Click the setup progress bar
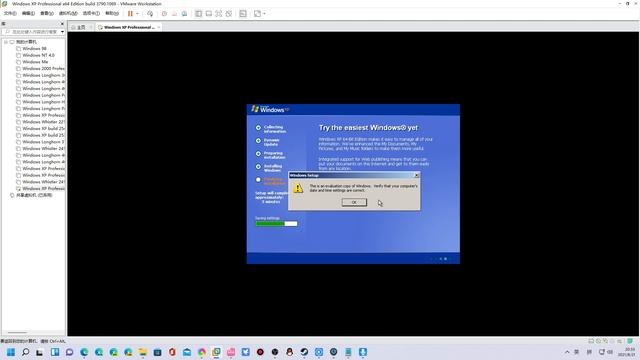Viewport: 640px width, 360px height. point(276,223)
